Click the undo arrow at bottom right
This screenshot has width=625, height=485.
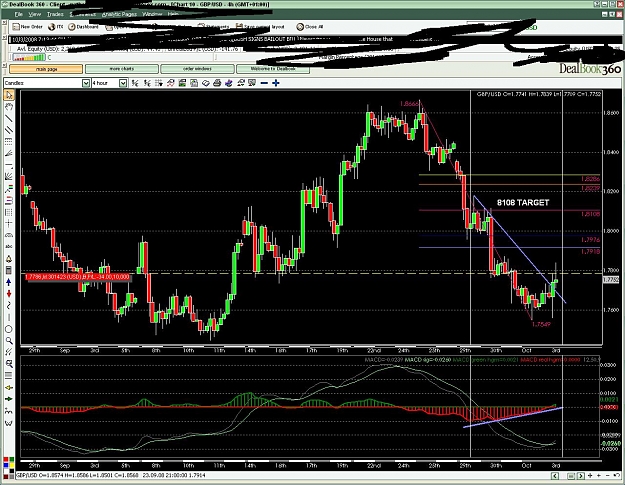(616, 475)
